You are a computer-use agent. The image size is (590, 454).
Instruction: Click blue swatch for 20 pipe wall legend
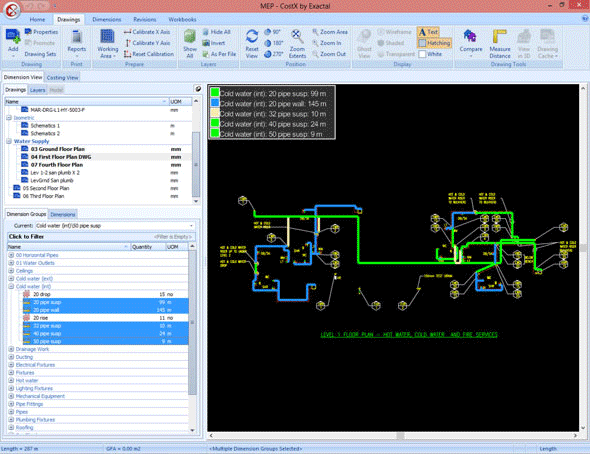(215, 102)
